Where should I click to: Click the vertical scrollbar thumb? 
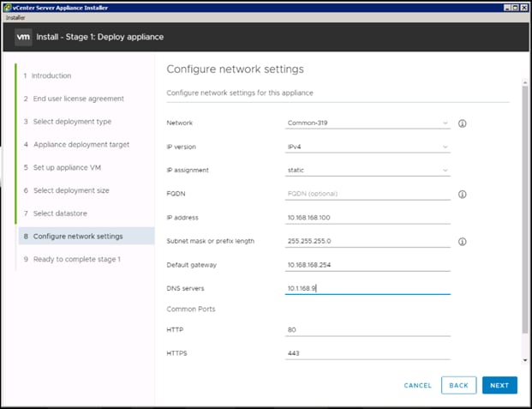(525, 209)
